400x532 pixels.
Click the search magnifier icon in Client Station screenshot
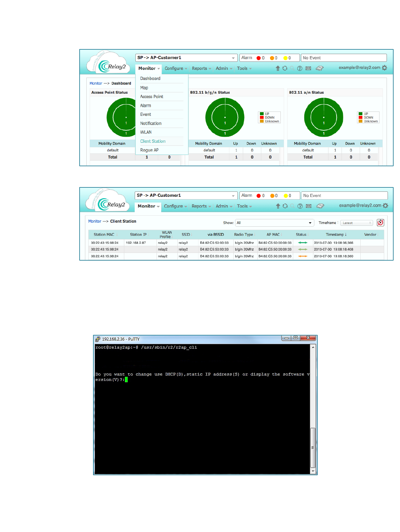click(x=293, y=206)
